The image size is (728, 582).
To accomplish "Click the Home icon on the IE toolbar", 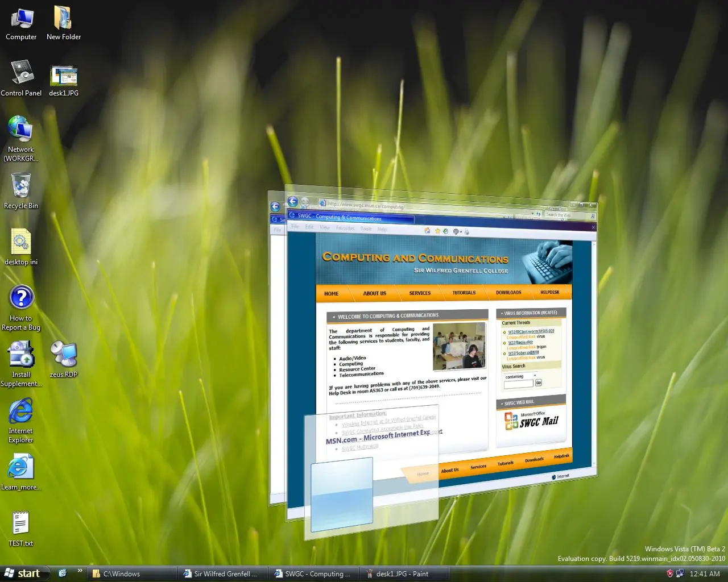I will [x=428, y=231].
